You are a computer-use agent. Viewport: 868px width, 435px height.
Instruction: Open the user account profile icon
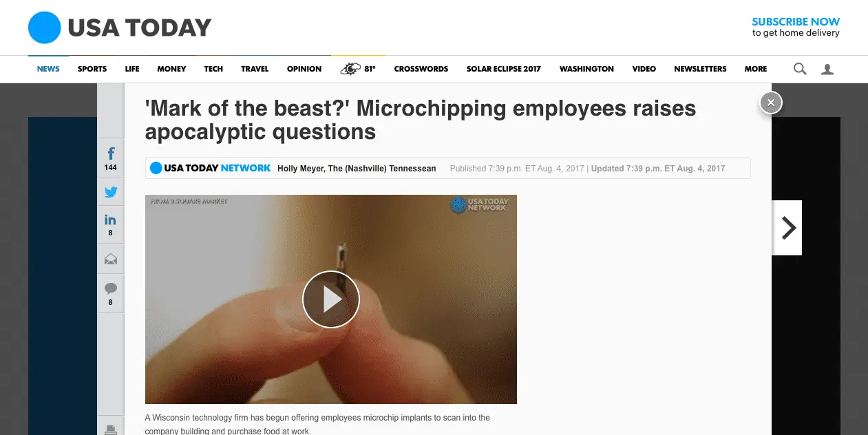pos(827,69)
